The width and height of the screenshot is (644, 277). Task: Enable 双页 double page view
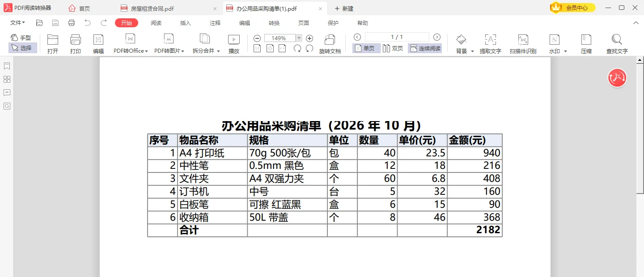point(393,48)
